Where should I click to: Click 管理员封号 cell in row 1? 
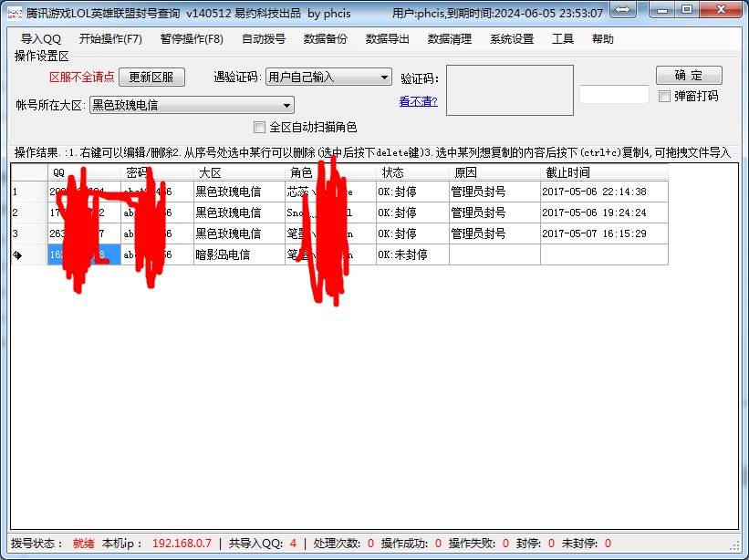[x=494, y=192]
